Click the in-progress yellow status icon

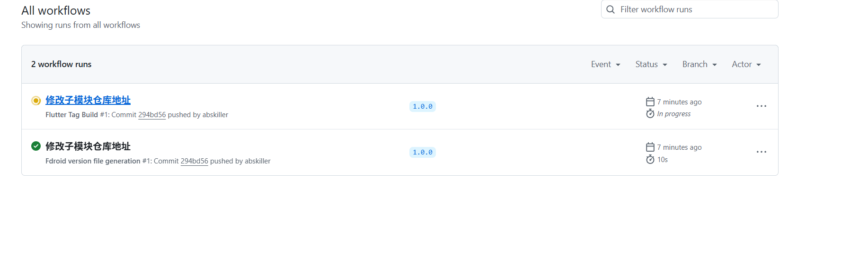(36, 101)
